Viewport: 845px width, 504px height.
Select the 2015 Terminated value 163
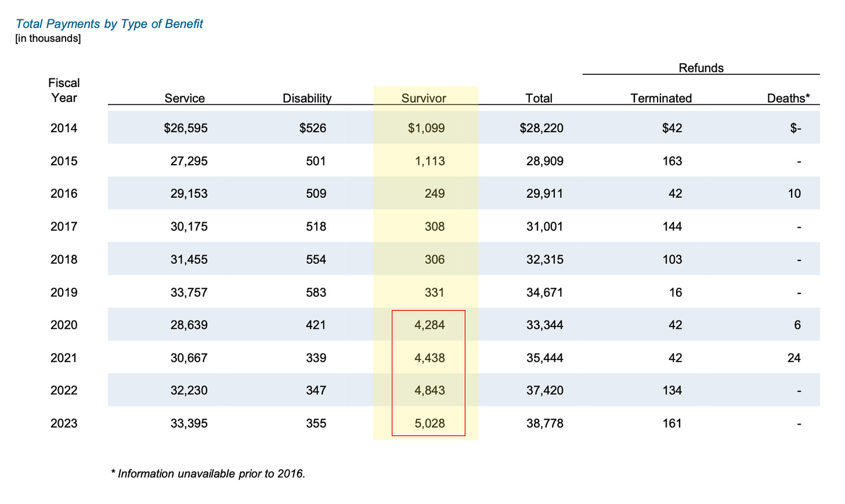[672, 161]
